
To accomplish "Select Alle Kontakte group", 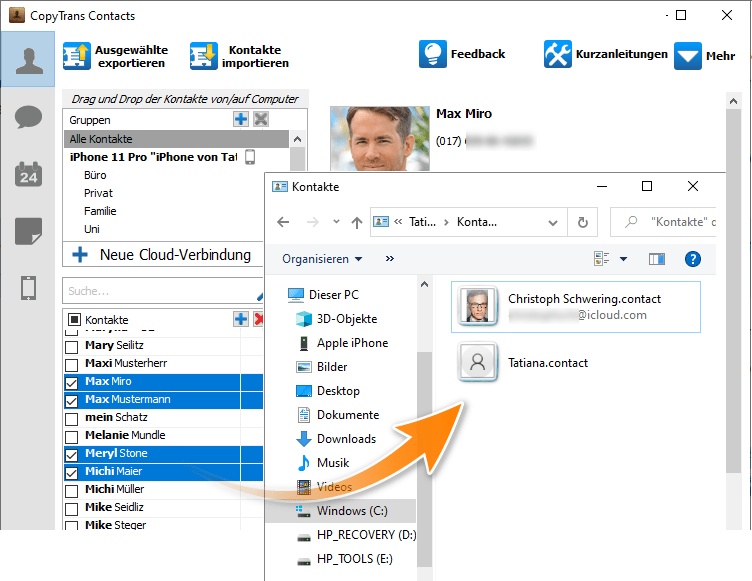I will point(176,139).
